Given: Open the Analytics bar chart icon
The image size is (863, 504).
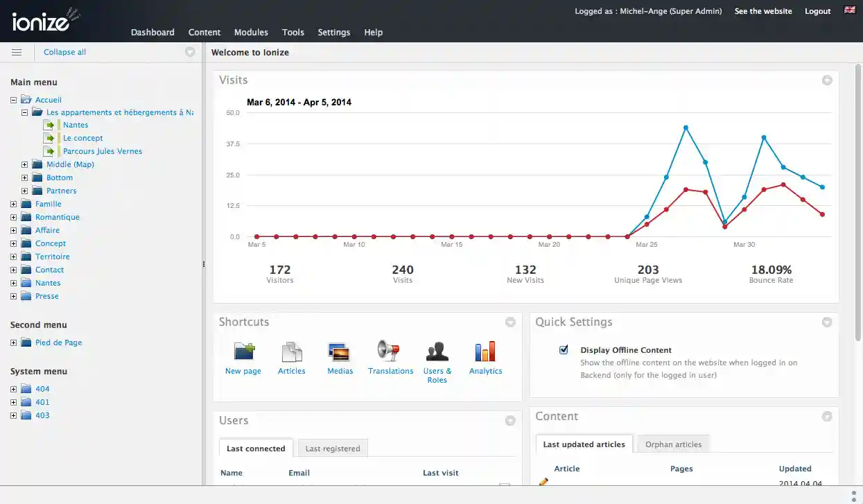Looking at the screenshot, I should (485, 351).
